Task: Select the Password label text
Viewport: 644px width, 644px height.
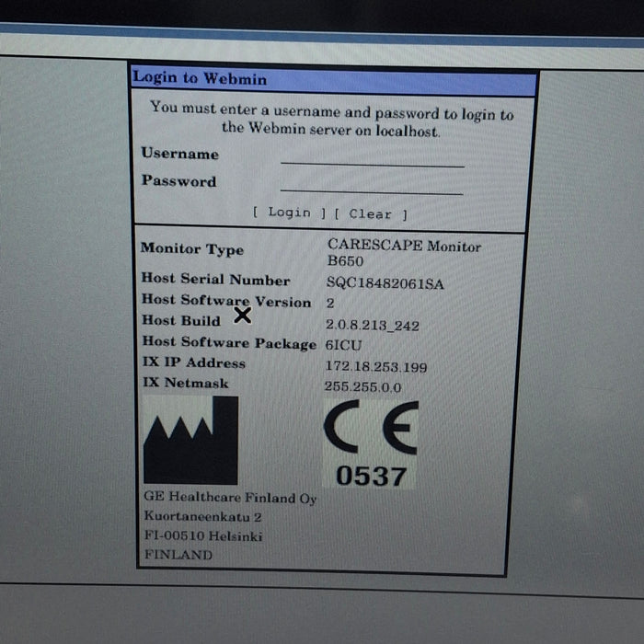Action: coord(178,181)
